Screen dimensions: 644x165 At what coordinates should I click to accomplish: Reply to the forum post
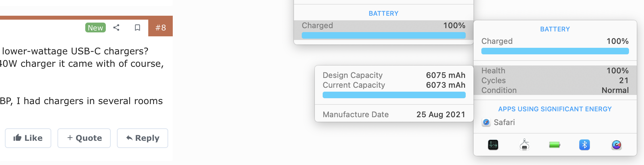pyautogui.click(x=142, y=138)
